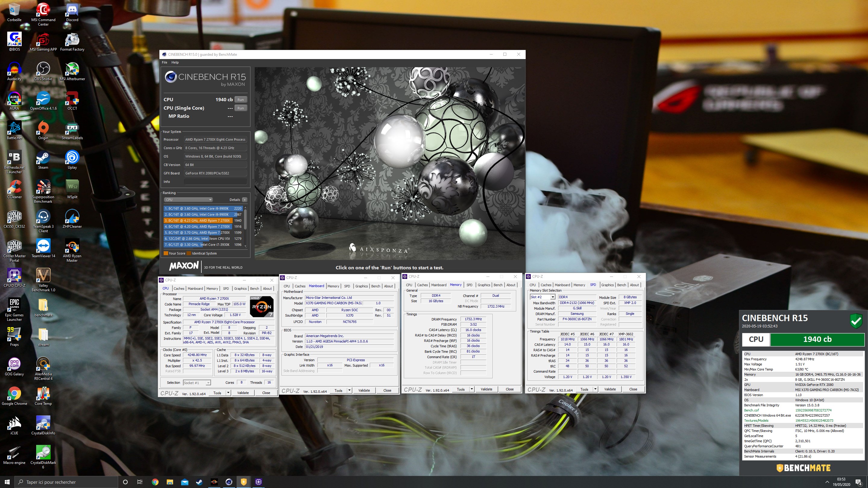Open Superposition Benchmark desktop icon
This screenshot has width=868, height=488.
43,191
